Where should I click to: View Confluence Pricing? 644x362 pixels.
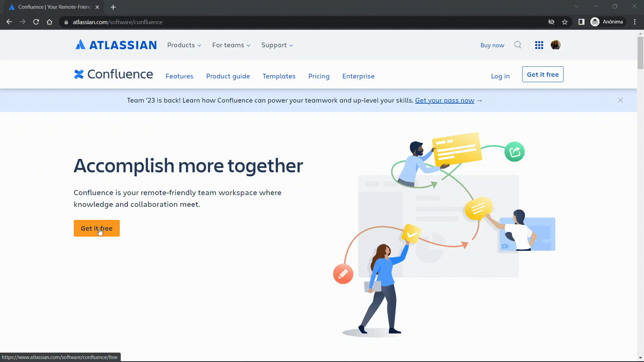pos(319,76)
